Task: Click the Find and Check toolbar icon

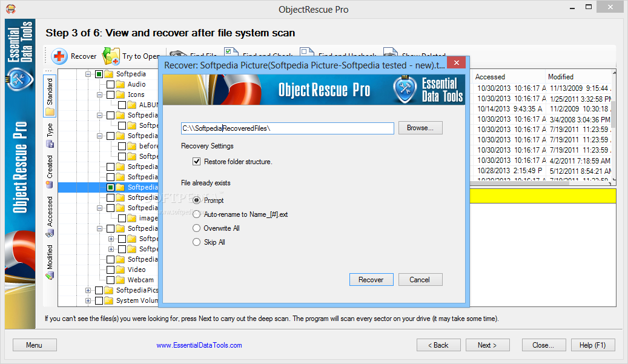Action: click(231, 53)
